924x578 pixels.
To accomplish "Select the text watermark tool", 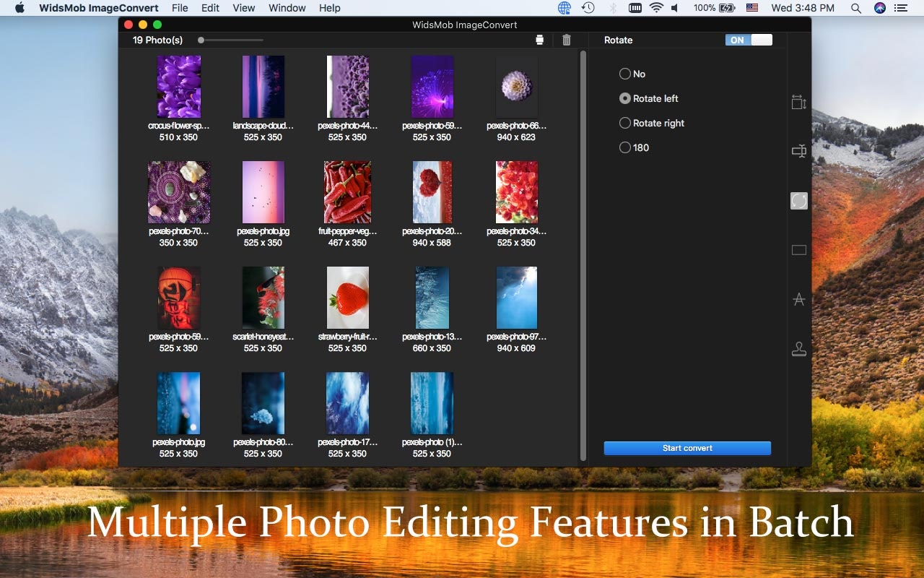I will coord(798,298).
